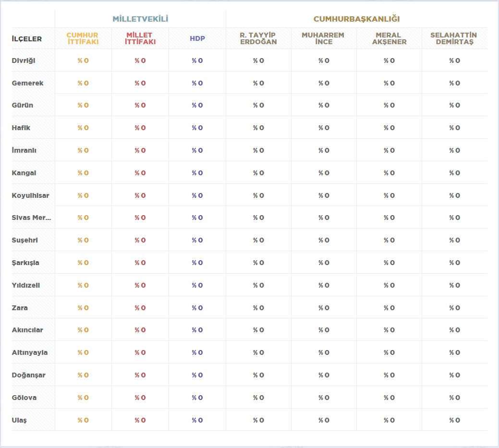The width and height of the screenshot is (499, 448).
Task: Select the Gemerek district name
Action: [x=27, y=83]
